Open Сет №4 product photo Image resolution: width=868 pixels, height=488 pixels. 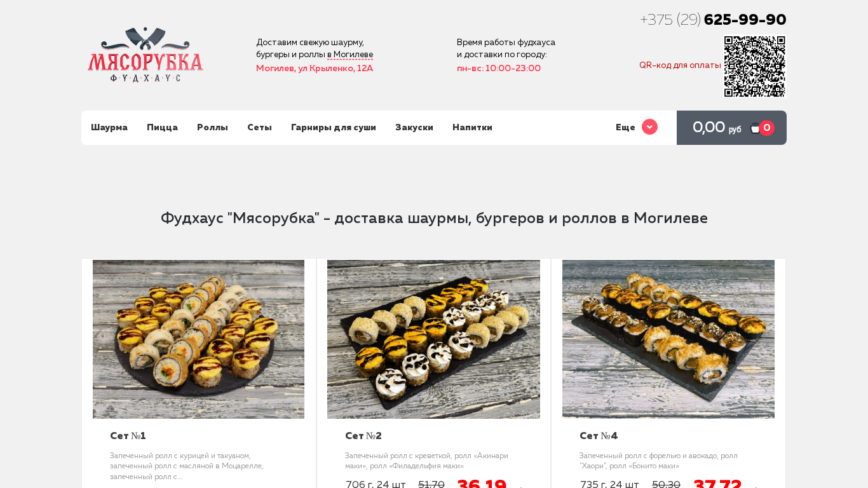tap(668, 339)
